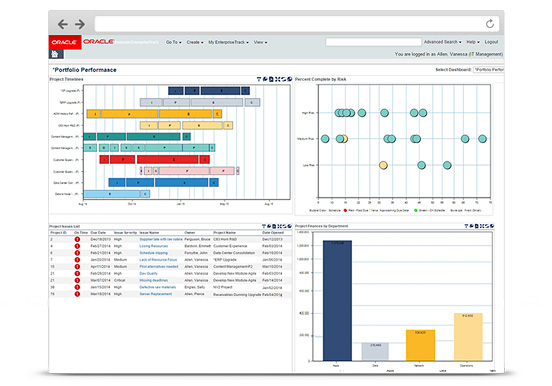Screen dimensions: 552x386
Task: Click the rightmost Medium Risk bubble
Action: pyautogui.click(x=482, y=139)
